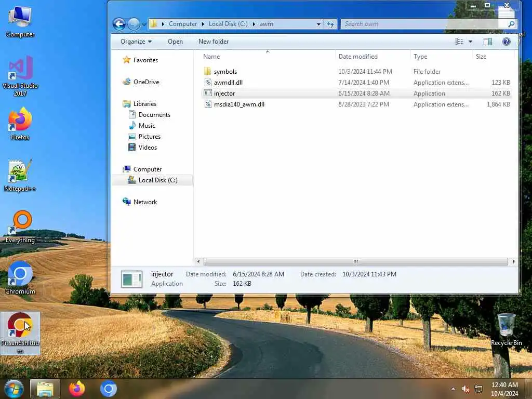Screen dimensions: 532x399
Task: Sort by the Type column header
Action: click(420, 56)
